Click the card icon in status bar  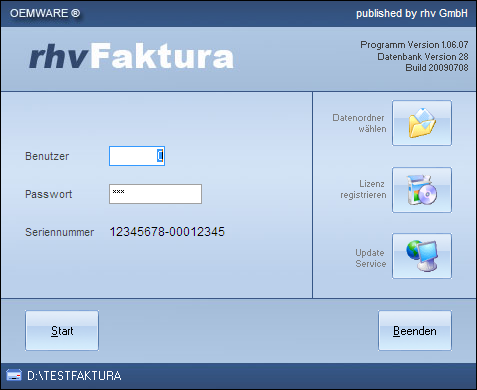[x=14, y=375]
